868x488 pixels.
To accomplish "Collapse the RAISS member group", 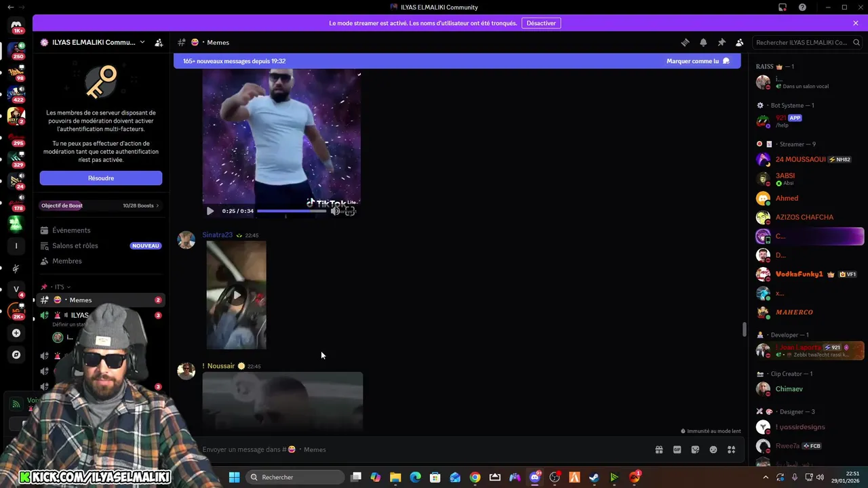I will click(774, 66).
